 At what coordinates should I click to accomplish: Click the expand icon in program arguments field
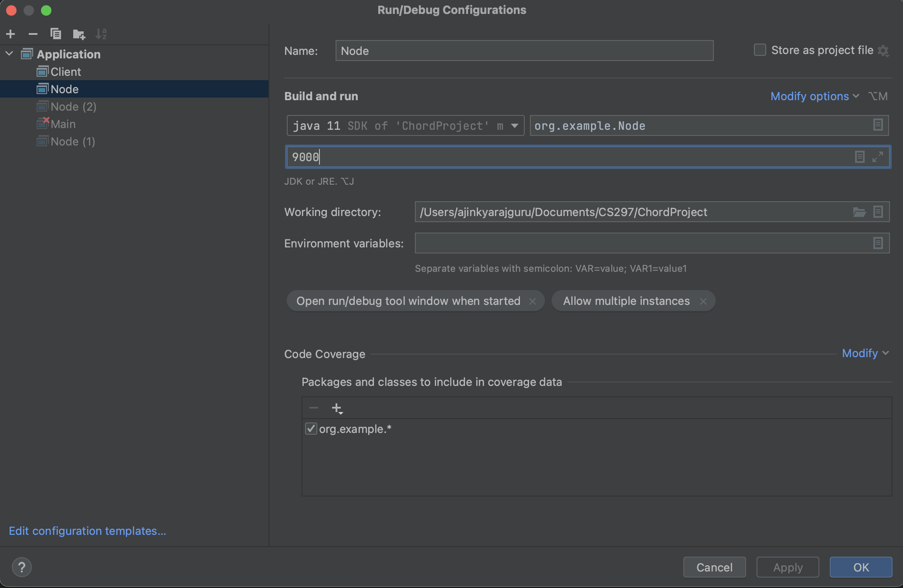pos(878,157)
